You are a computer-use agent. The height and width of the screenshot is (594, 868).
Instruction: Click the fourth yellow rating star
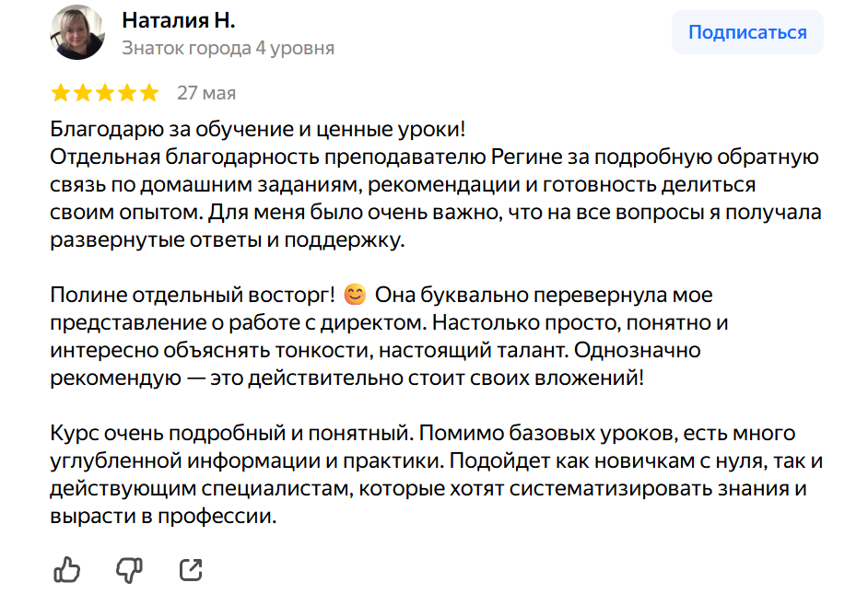[127, 93]
